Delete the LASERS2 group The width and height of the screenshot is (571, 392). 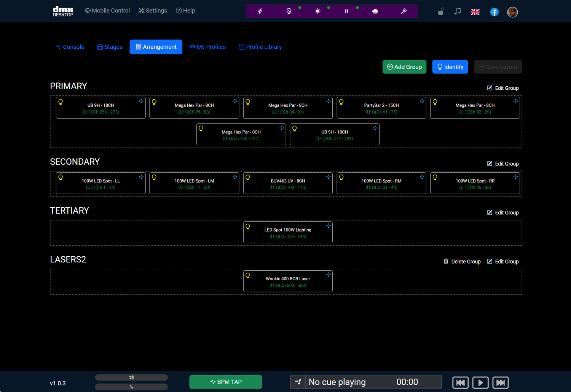(x=462, y=261)
